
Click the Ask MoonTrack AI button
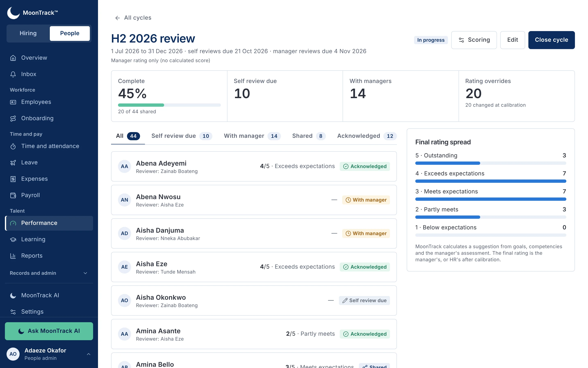click(x=49, y=331)
